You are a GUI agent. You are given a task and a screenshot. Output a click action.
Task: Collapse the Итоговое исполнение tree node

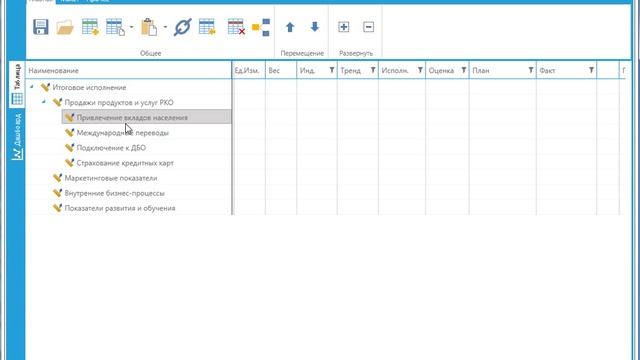[x=32, y=87]
